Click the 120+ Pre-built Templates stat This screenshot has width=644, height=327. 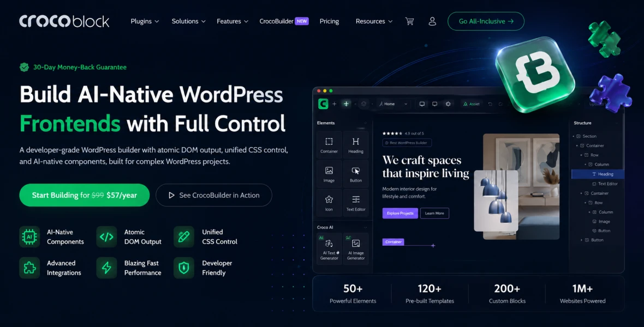(x=430, y=294)
